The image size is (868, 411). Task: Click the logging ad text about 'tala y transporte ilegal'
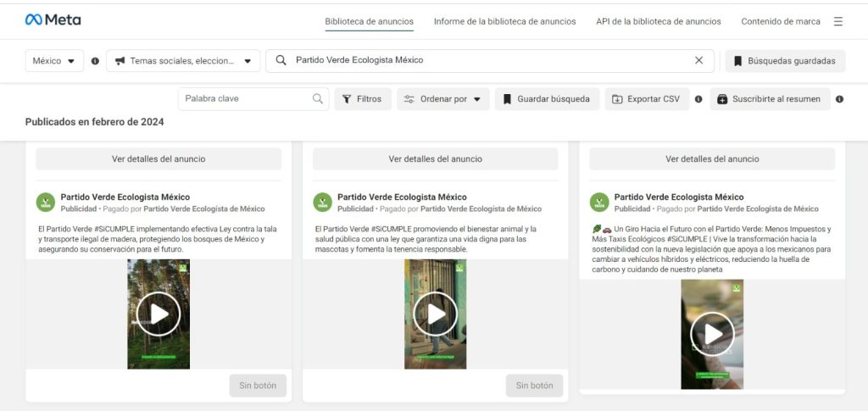(158, 239)
